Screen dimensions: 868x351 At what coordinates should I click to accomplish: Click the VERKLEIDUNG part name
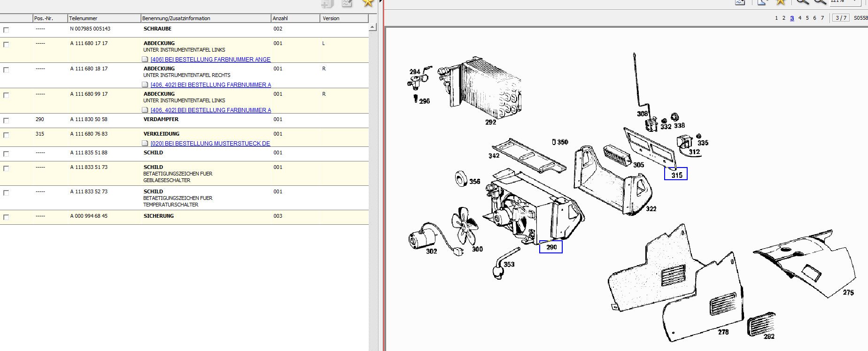(x=162, y=134)
